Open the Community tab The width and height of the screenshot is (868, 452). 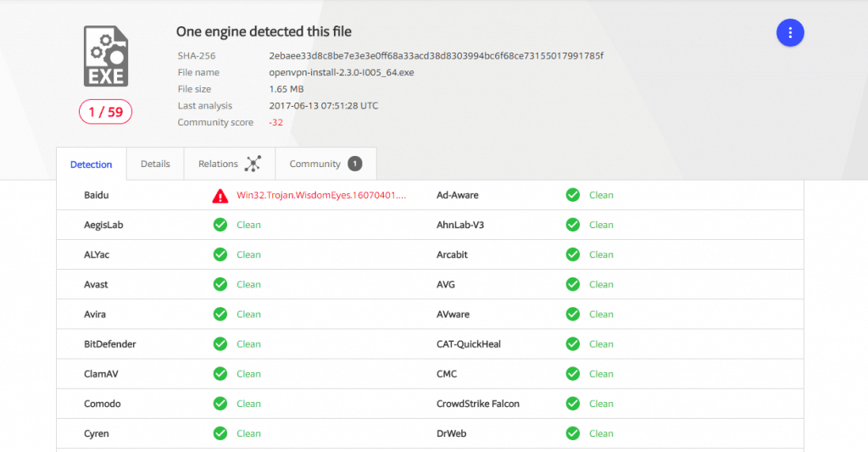coord(325,164)
